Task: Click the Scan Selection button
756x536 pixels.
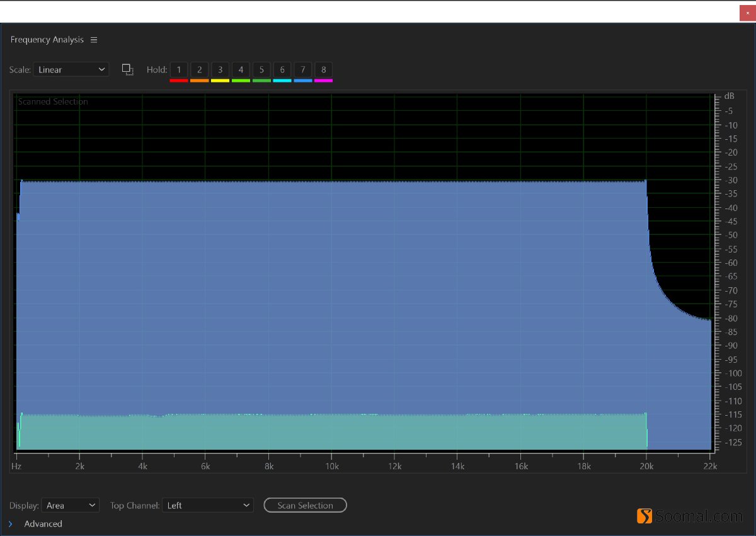Action: tap(305, 505)
